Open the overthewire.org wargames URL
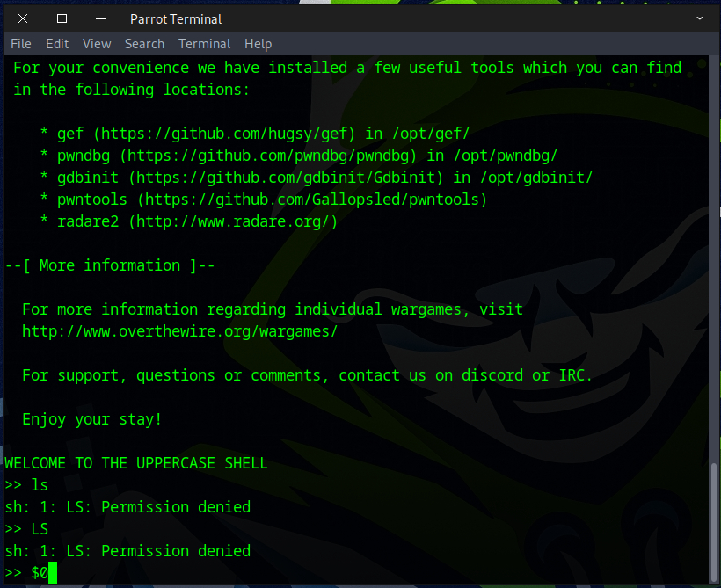Viewport: 721px width, 588px height. pyautogui.click(x=179, y=331)
